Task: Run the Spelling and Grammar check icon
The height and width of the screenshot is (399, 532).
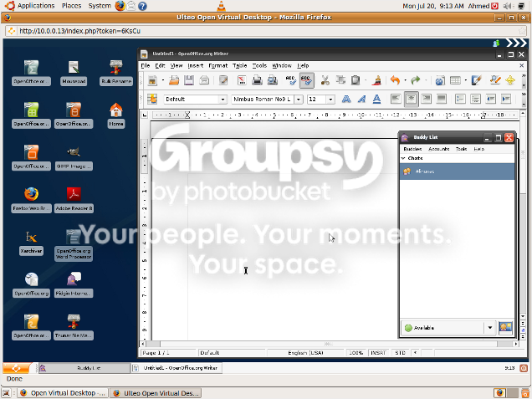Action: pyautogui.click(x=291, y=80)
